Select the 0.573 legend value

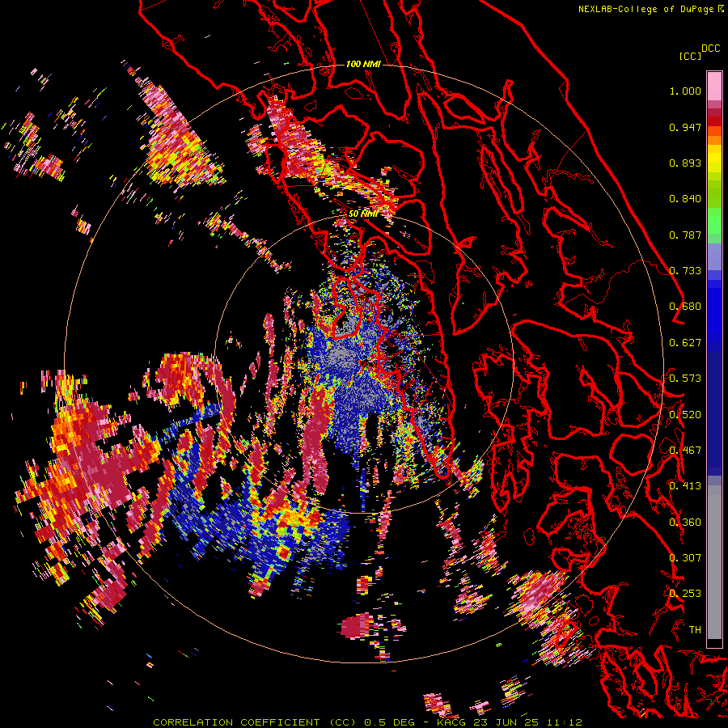pos(685,379)
